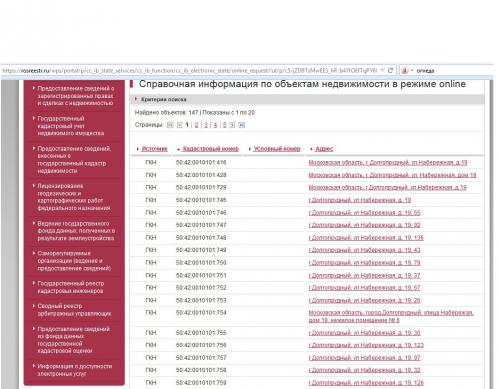Go to the first results page icon
Viewport: 500px width, 389px height.
point(170,125)
